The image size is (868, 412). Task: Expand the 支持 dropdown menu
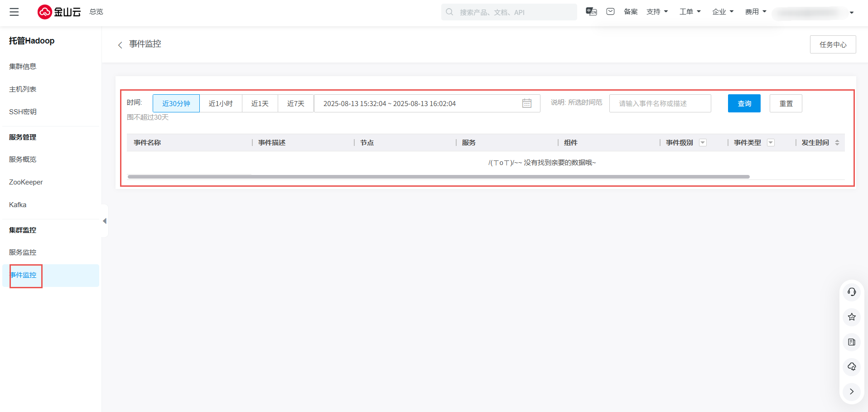[657, 12]
